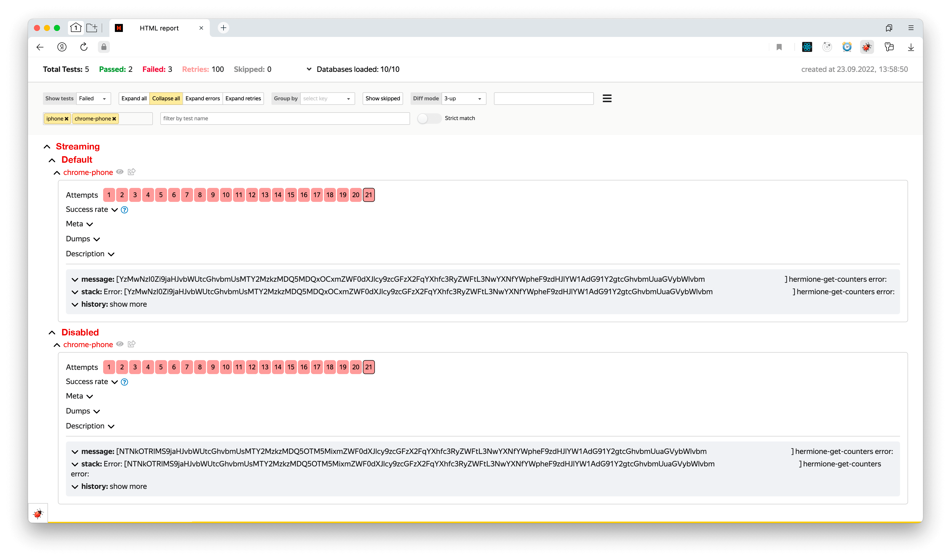This screenshot has width=951, height=560.
Task: Toggle eye visibility icon for Default chrome-phone
Action: click(120, 172)
